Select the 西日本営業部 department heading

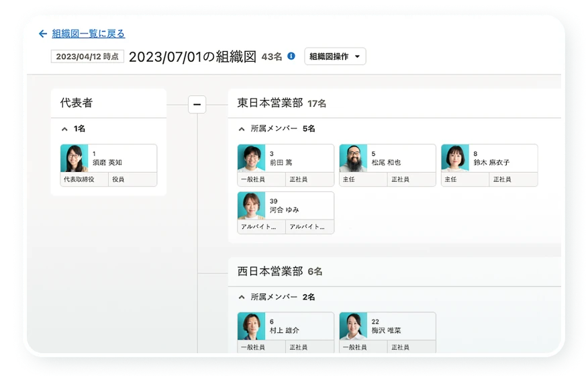(270, 271)
